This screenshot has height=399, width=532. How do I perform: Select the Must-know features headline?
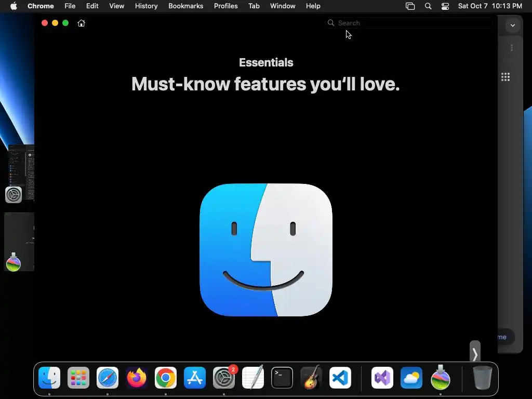point(265,84)
